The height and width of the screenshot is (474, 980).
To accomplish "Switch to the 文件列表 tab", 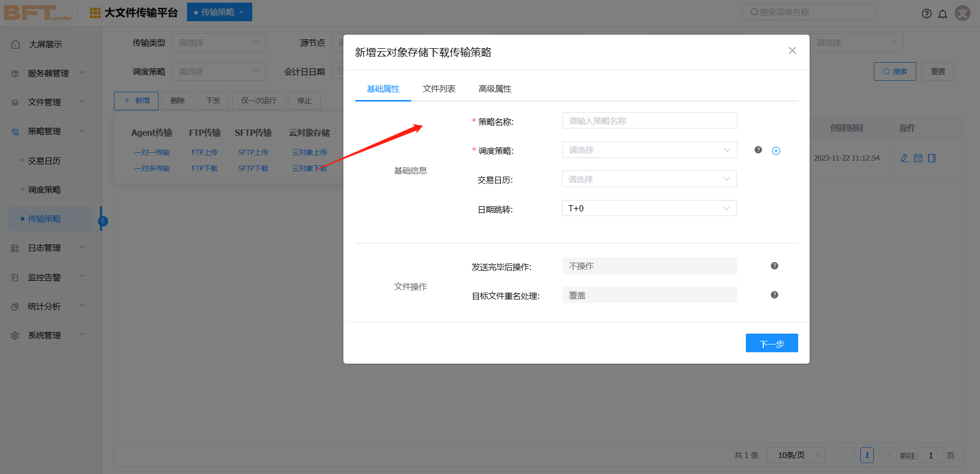I will pyautogui.click(x=439, y=89).
